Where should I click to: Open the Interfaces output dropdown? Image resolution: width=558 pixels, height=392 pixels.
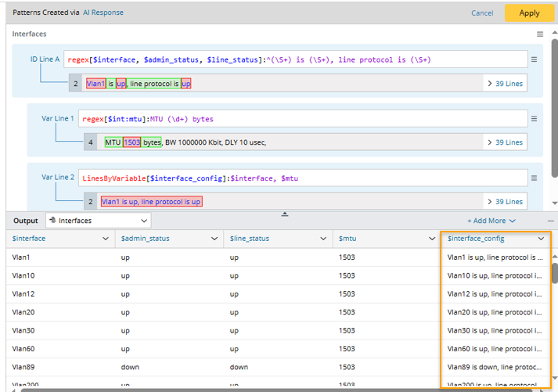(x=98, y=221)
